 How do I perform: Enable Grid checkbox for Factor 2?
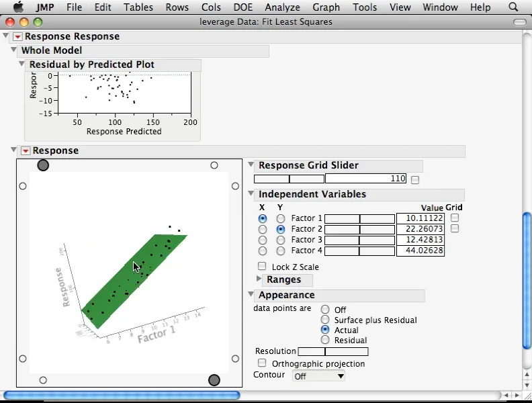pos(455,228)
